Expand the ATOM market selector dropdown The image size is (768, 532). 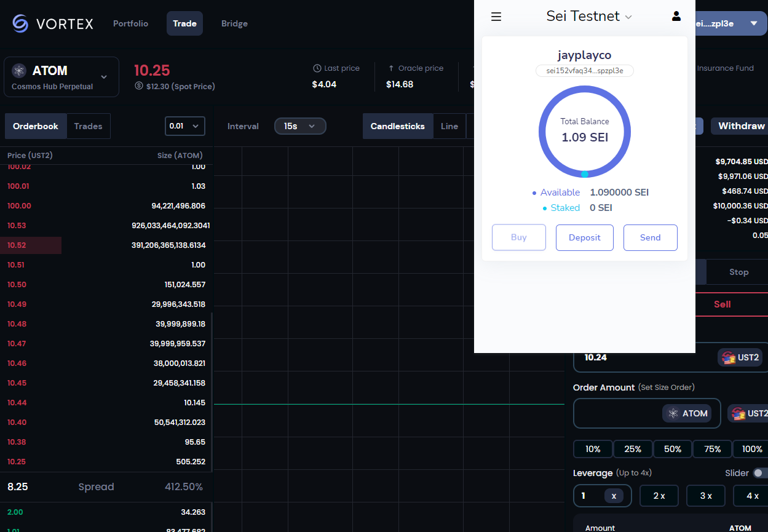pos(104,77)
